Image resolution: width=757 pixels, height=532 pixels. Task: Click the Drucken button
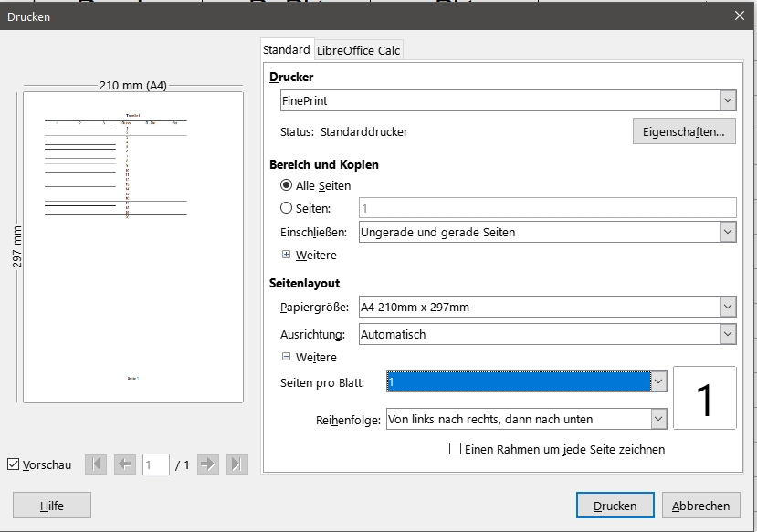click(x=615, y=506)
